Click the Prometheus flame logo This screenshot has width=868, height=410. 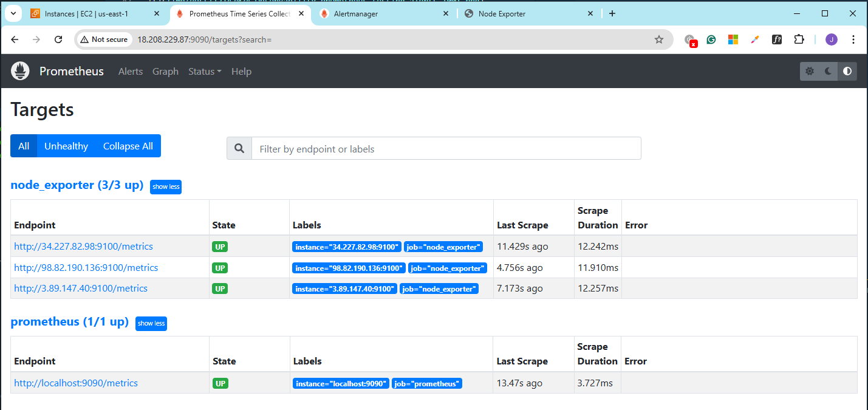(x=20, y=71)
